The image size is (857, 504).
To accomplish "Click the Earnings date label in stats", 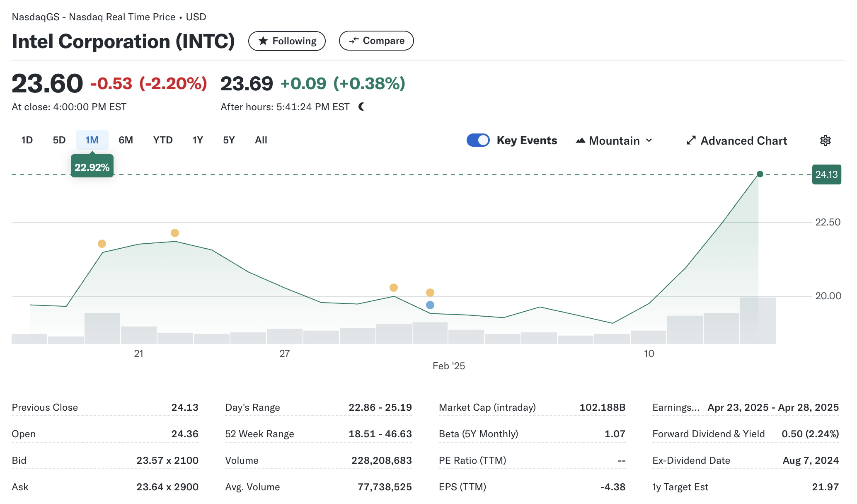I will 675,407.
